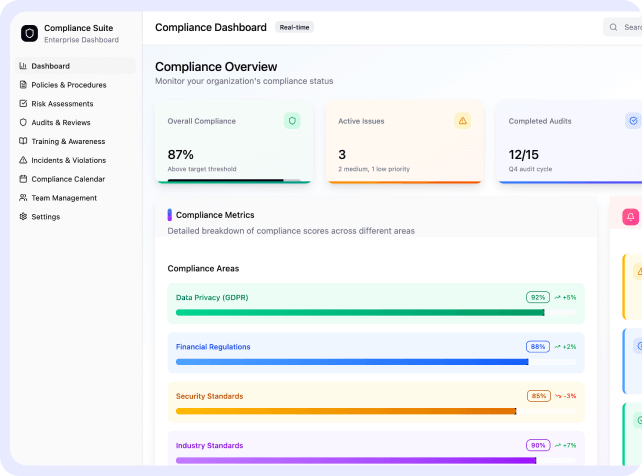Screen dimensions: 642x476
Task: Navigate to Training & Awareness
Action: [68, 141]
